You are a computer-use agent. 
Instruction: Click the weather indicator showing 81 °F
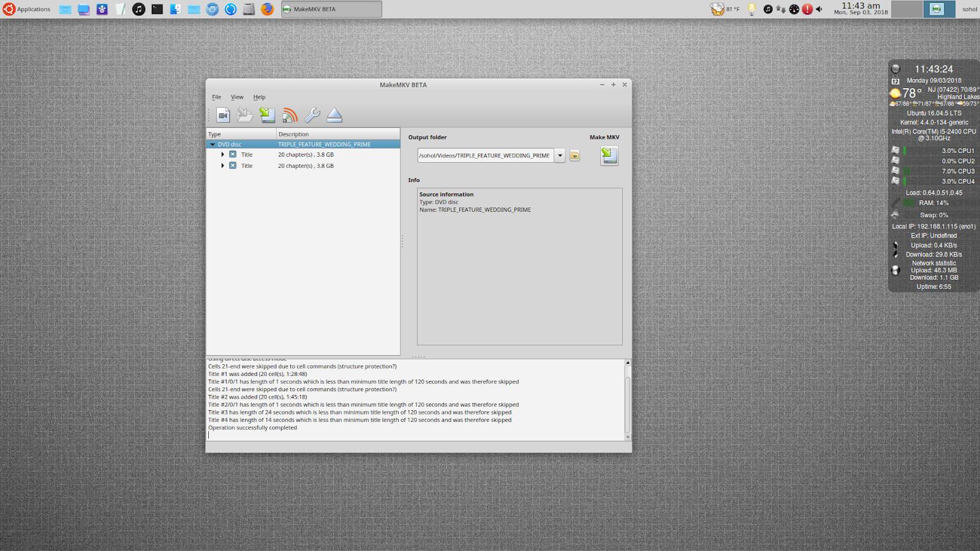click(x=725, y=9)
